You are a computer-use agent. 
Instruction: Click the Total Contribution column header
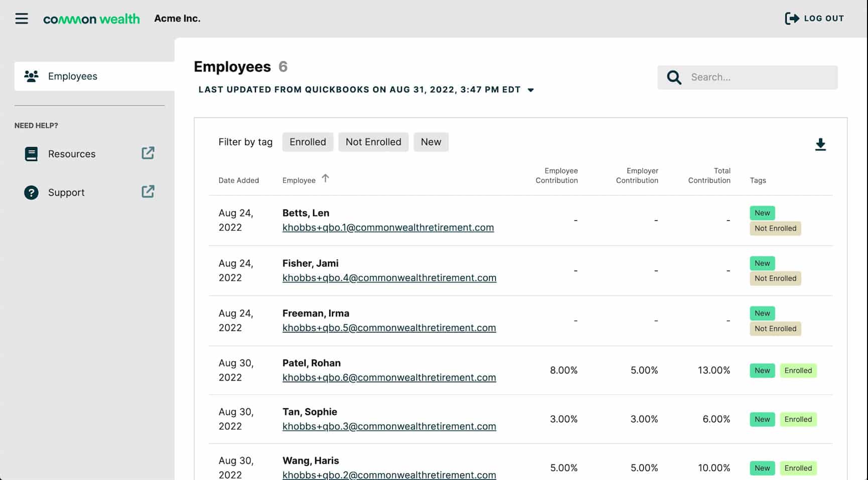[x=709, y=176]
